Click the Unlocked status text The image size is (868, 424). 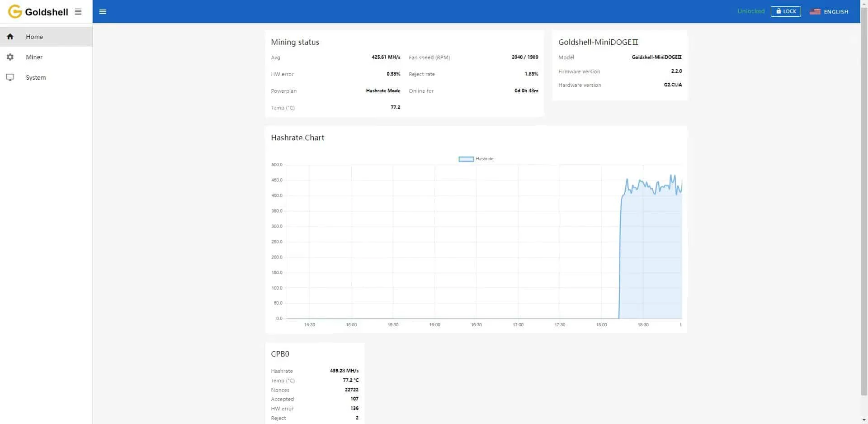pos(751,11)
